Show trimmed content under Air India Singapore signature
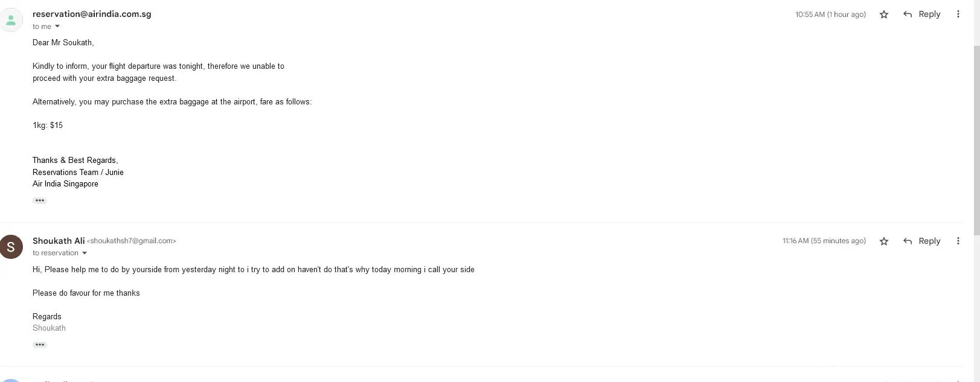The image size is (980, 382). (x=40, y=200)
